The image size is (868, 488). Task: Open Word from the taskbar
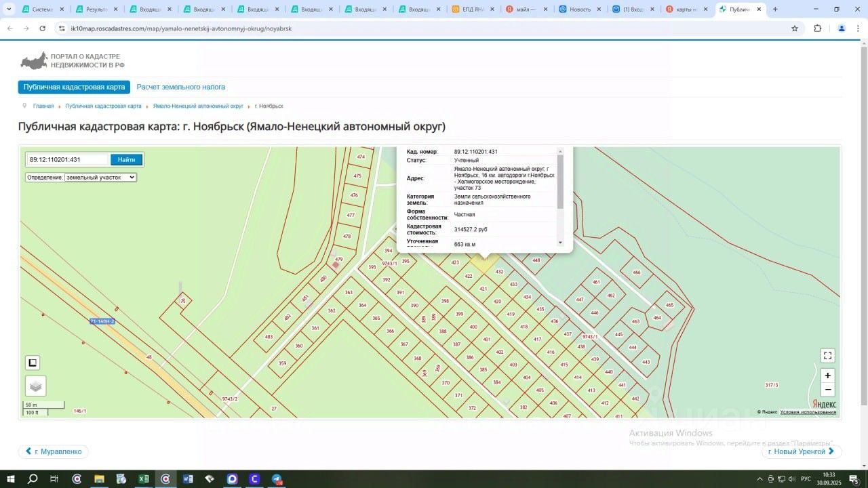[188, 479]
